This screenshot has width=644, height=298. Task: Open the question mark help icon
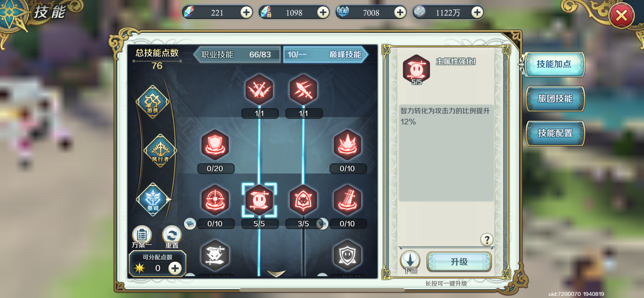point(487,239)
